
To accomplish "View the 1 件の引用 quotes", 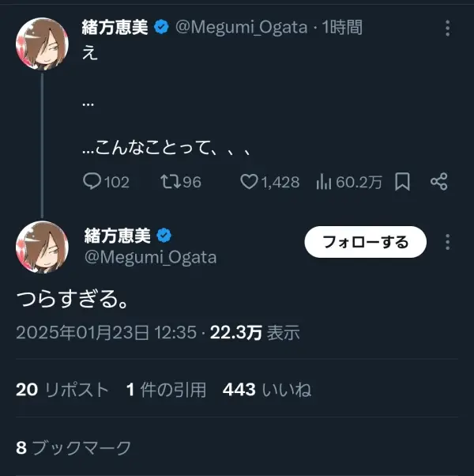I will (x=166, y=390).
